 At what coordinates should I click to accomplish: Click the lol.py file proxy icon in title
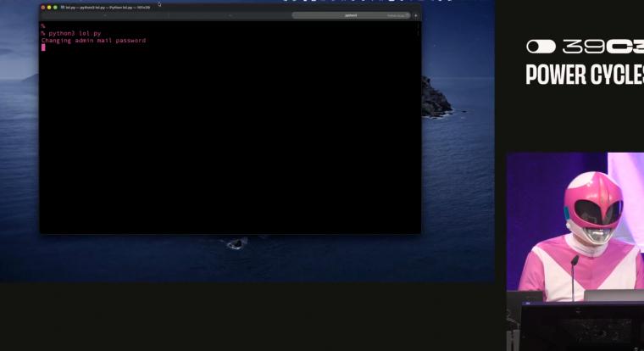point(62,7)
